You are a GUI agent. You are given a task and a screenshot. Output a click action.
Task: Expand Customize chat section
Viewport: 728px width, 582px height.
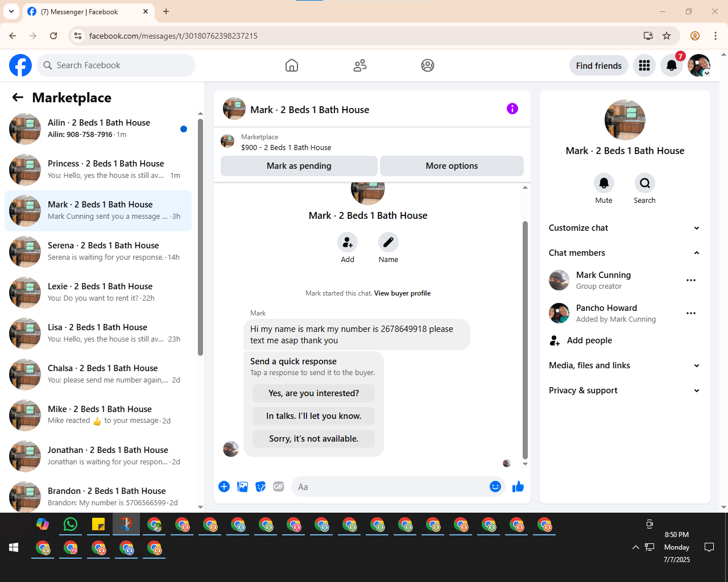click(624, 228)
